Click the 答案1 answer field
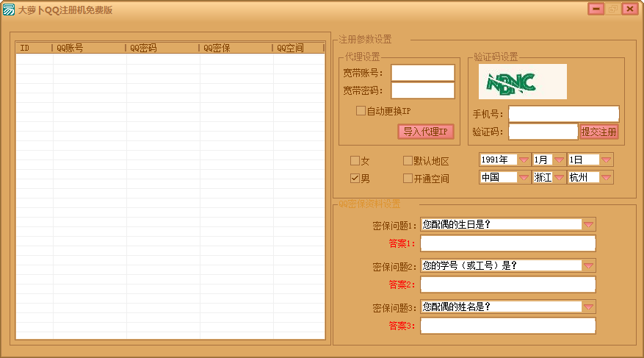 tap(508, 243)
